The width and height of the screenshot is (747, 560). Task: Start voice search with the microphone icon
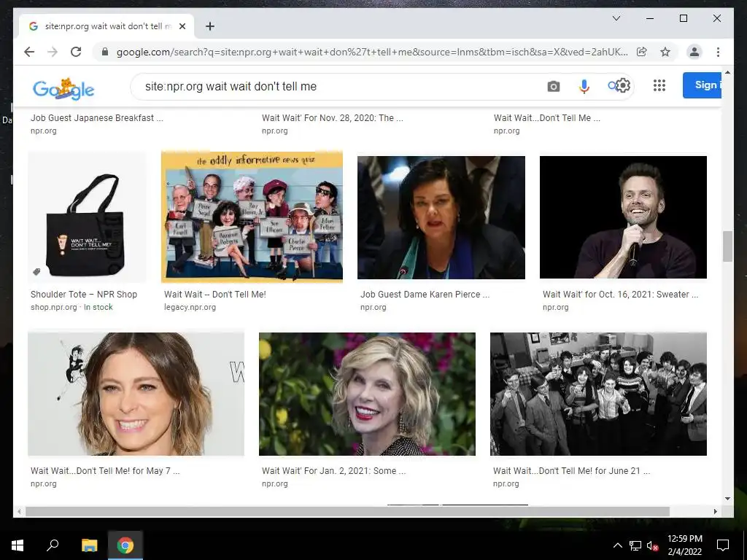[x=584, y=86]
